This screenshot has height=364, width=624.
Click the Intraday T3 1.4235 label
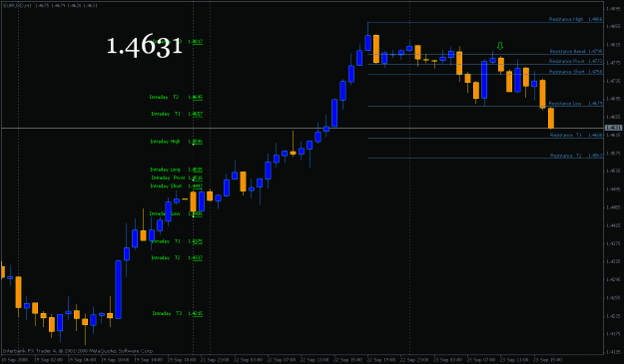point(178,313)
